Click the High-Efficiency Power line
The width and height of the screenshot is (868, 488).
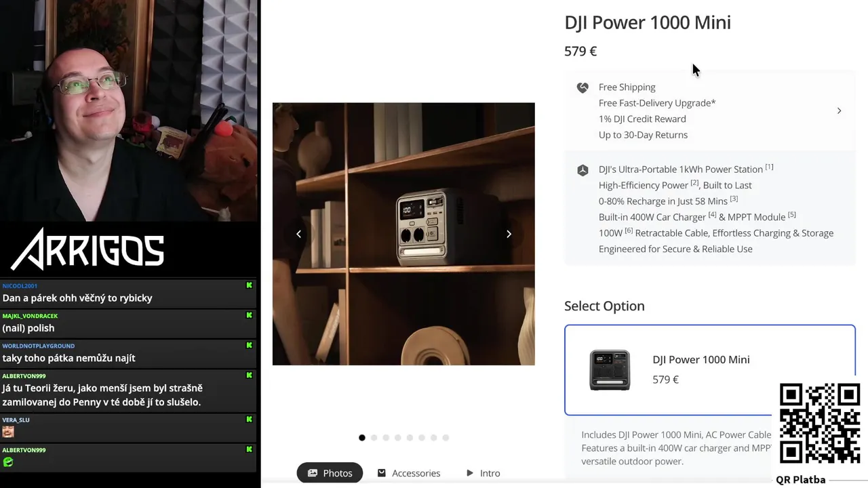(675, 185)
